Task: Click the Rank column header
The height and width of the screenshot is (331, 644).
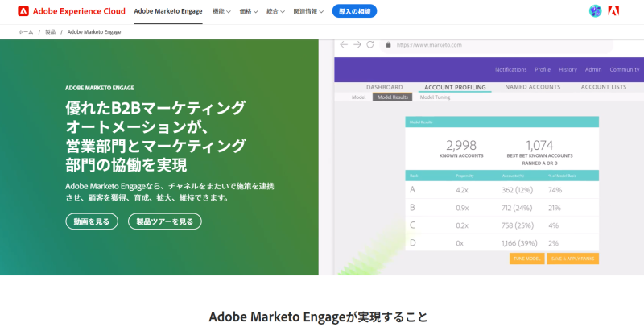Action: pyautogui.click(x=414, y=176)
